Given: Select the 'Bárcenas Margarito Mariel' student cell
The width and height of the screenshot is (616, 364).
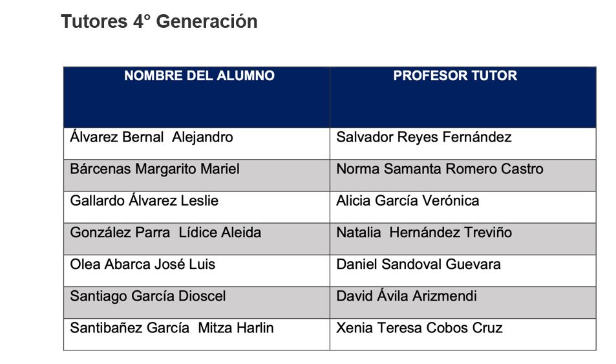Looking at the screenshot, I should [x=154, y=169].
